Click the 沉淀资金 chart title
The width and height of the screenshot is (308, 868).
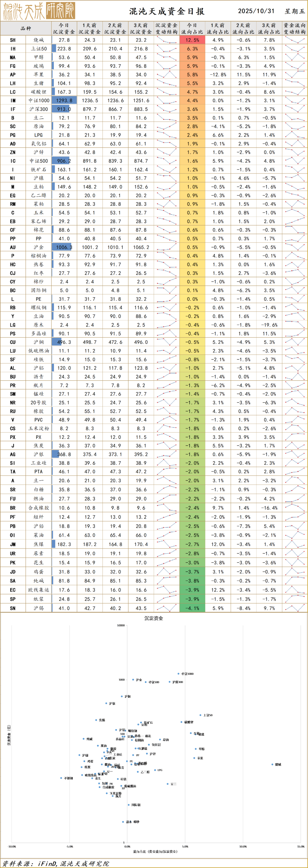154,618
